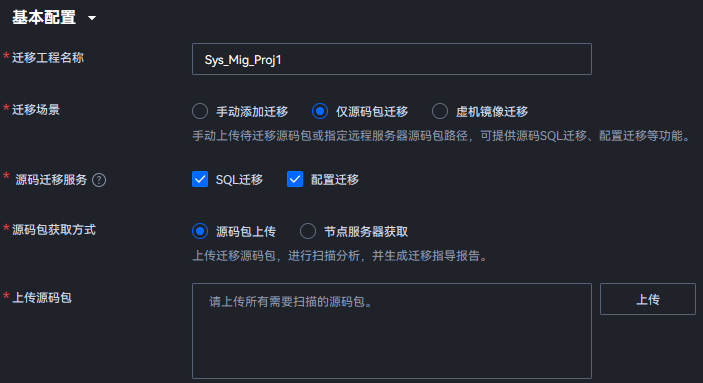The height and width of the screenshot is (383, 703).
Task: Click the 配置迁移 label text
Action: coord(335,180)
